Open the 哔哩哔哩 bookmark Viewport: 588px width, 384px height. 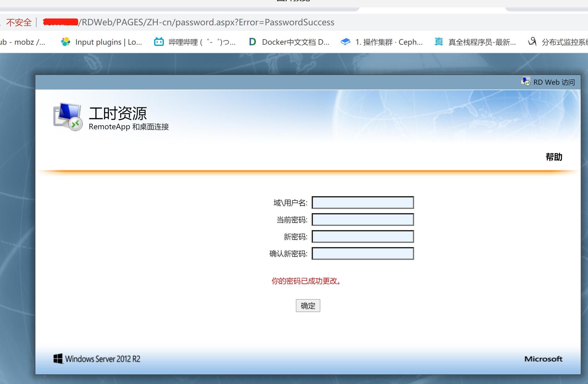coord(195,42)
